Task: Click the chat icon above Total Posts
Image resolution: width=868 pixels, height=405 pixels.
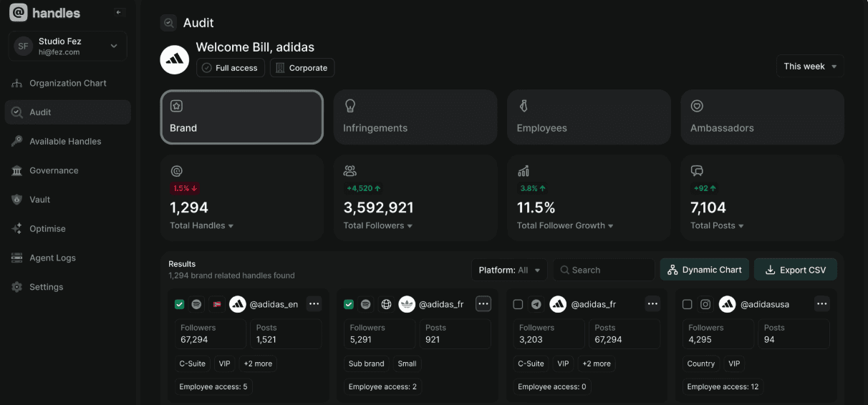Action: (x=697, y=171)
